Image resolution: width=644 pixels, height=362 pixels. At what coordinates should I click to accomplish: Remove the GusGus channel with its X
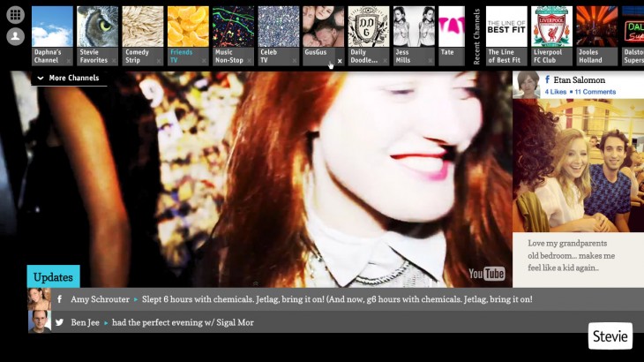[340, 61]
